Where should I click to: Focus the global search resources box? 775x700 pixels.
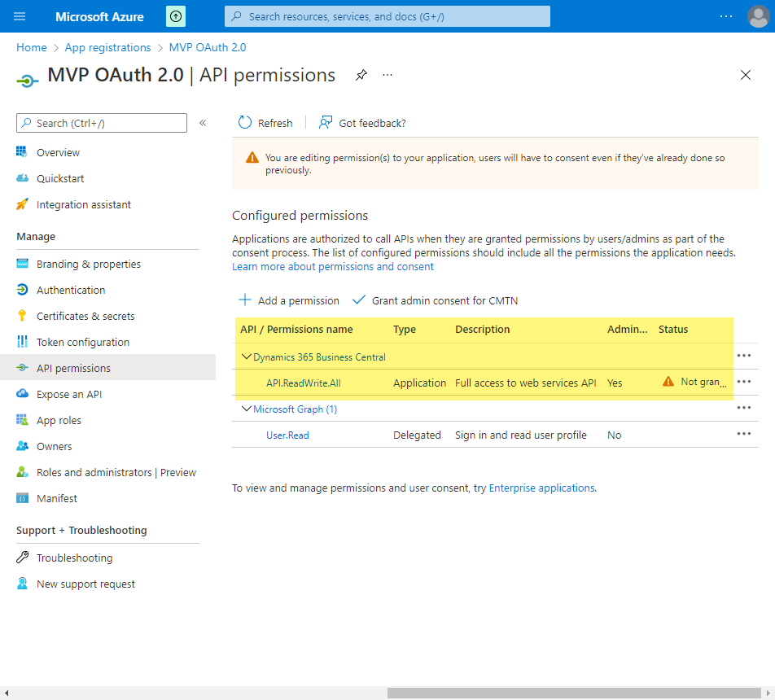387,16
